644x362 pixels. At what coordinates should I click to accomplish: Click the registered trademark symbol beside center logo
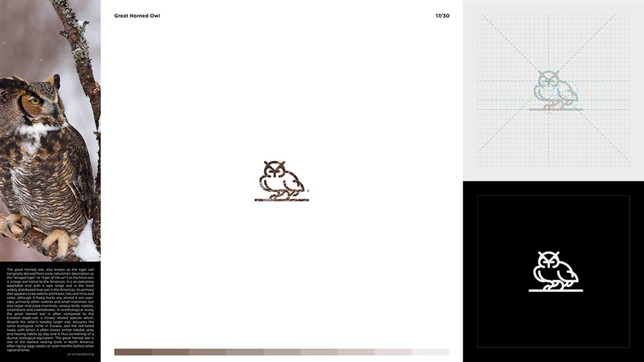tap(308, 191)
